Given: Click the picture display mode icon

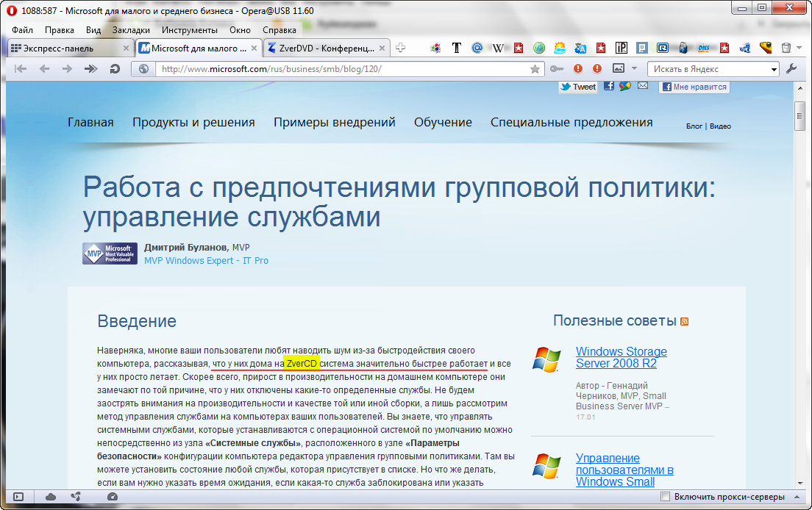Looking at the screenshot, I should pos(619,68).
